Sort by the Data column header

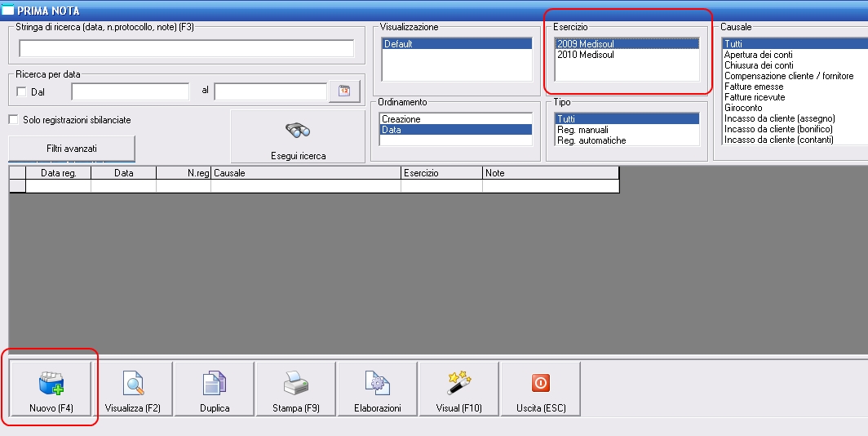click(123, 173)
